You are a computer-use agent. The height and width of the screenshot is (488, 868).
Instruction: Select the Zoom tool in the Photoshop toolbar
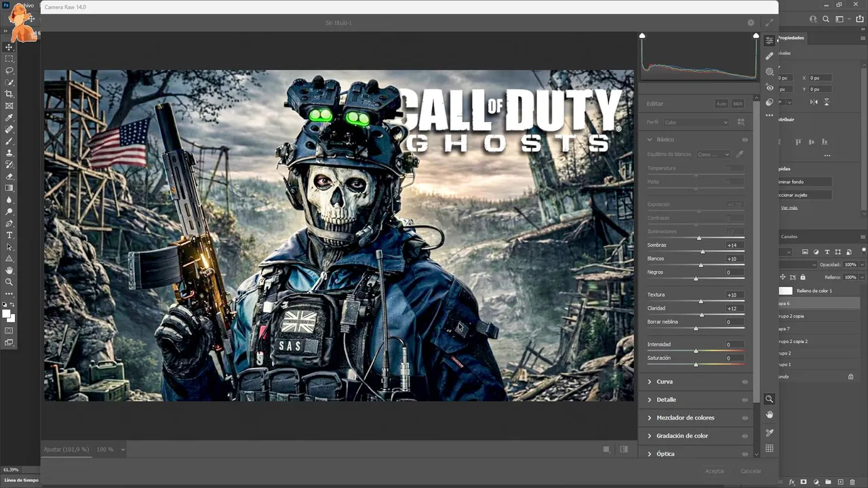(9, 282)
